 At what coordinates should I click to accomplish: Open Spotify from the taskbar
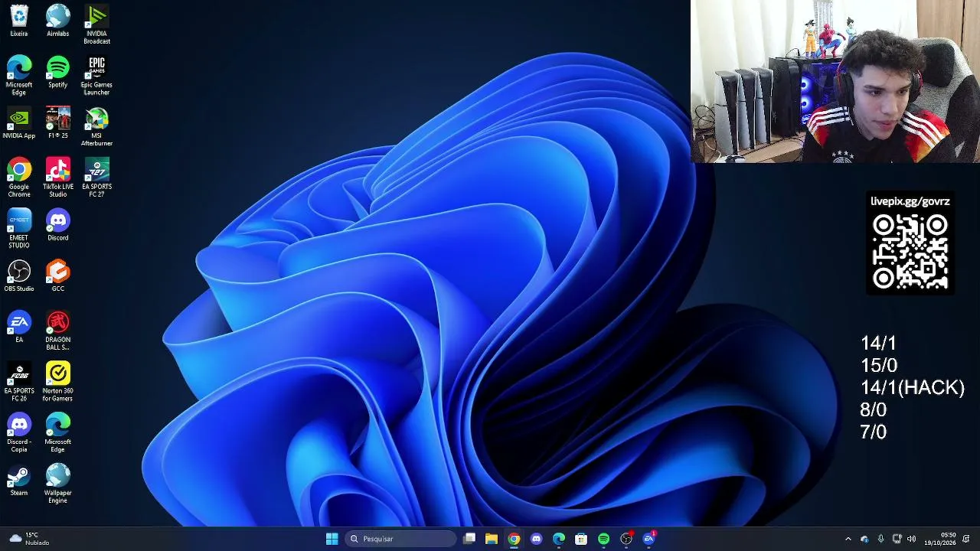point(603,539)
